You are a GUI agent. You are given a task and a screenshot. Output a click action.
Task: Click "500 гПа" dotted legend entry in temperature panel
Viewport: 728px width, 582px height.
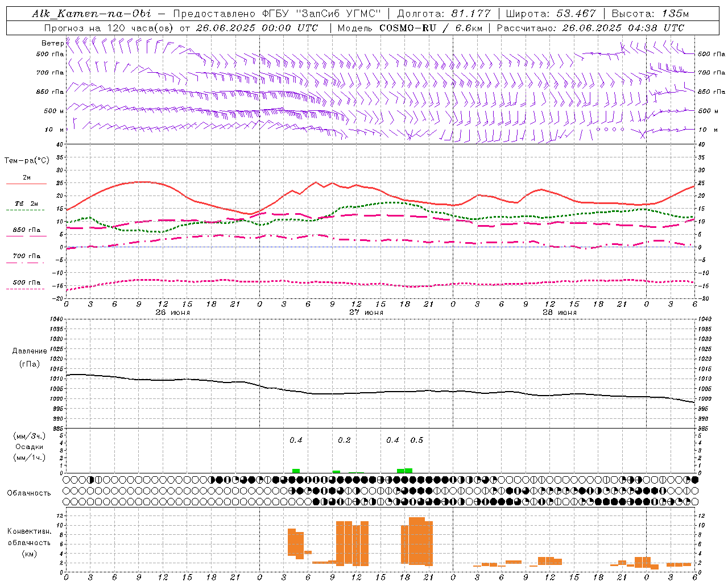tap(26, 282)
